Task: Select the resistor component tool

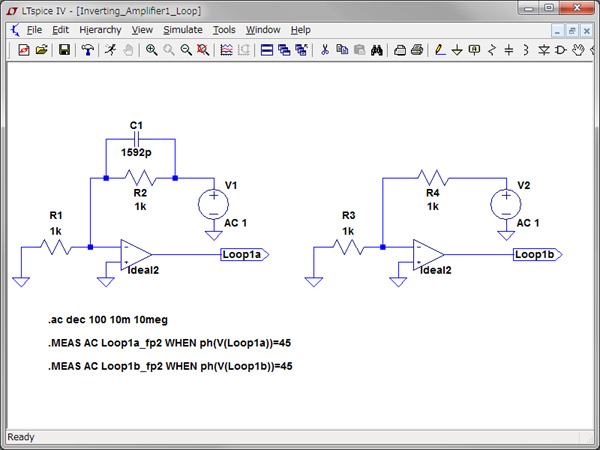Action: [492, 50]
